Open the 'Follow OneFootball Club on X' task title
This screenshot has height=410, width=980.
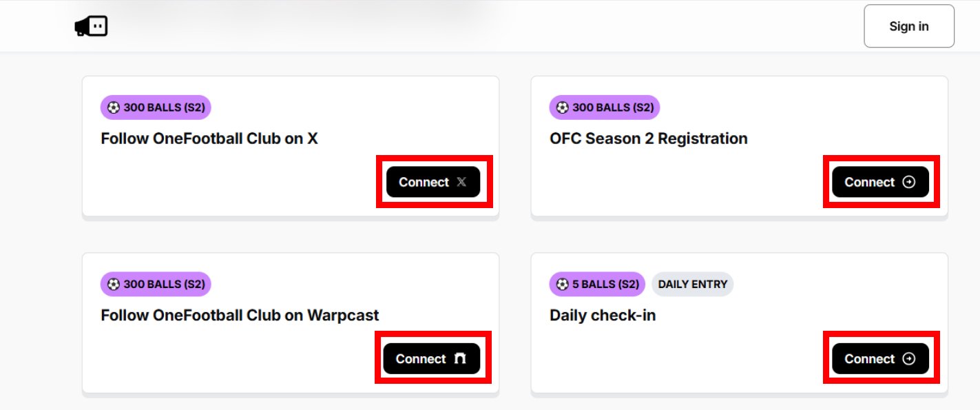pos(209,139)
